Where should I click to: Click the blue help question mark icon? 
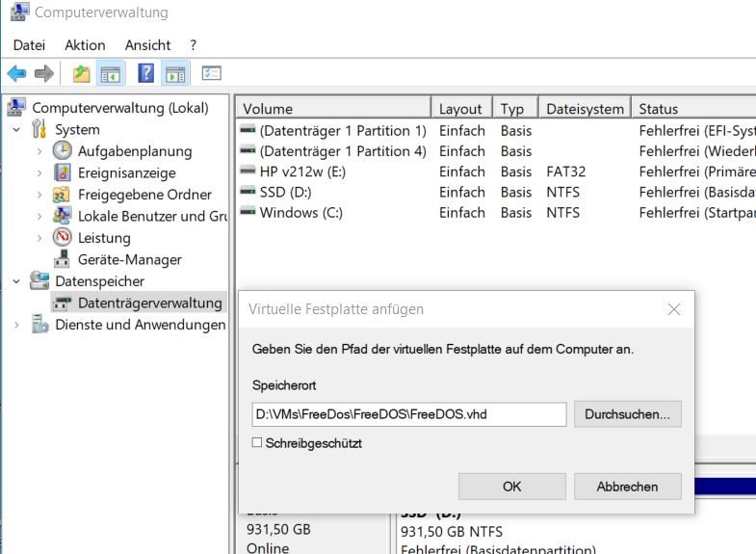(x=145, y=73)
